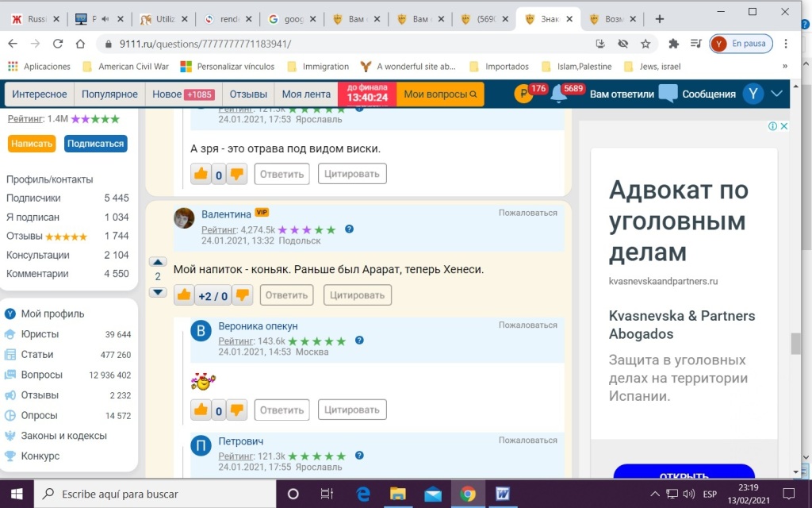Expand the hidden bookmarks overflow chevron
The image size is (812, 508).
click(785, 67)
